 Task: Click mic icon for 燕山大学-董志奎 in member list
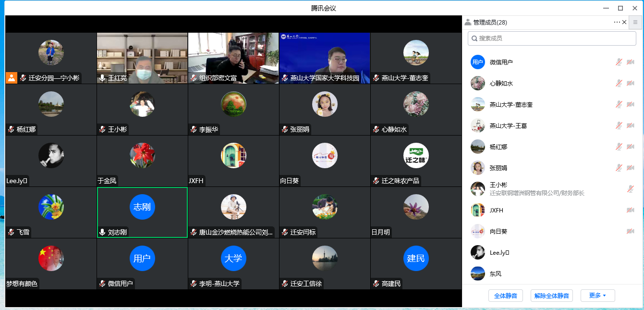(620, 104)
